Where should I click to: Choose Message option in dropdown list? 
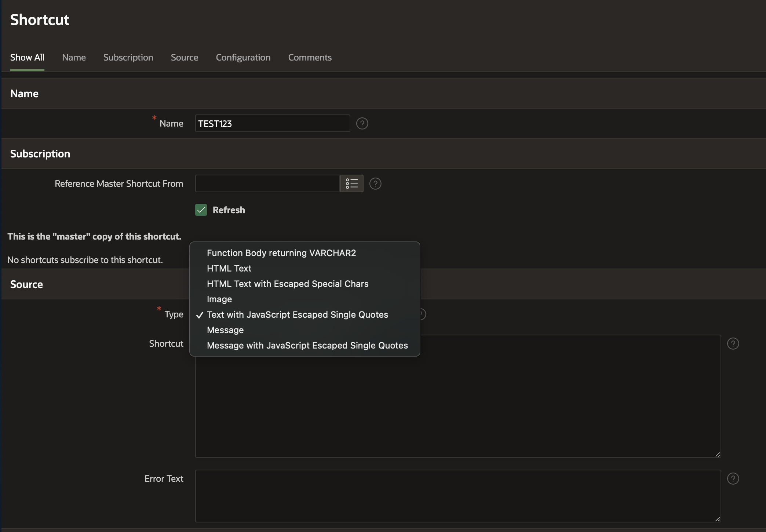pos(225,330)
